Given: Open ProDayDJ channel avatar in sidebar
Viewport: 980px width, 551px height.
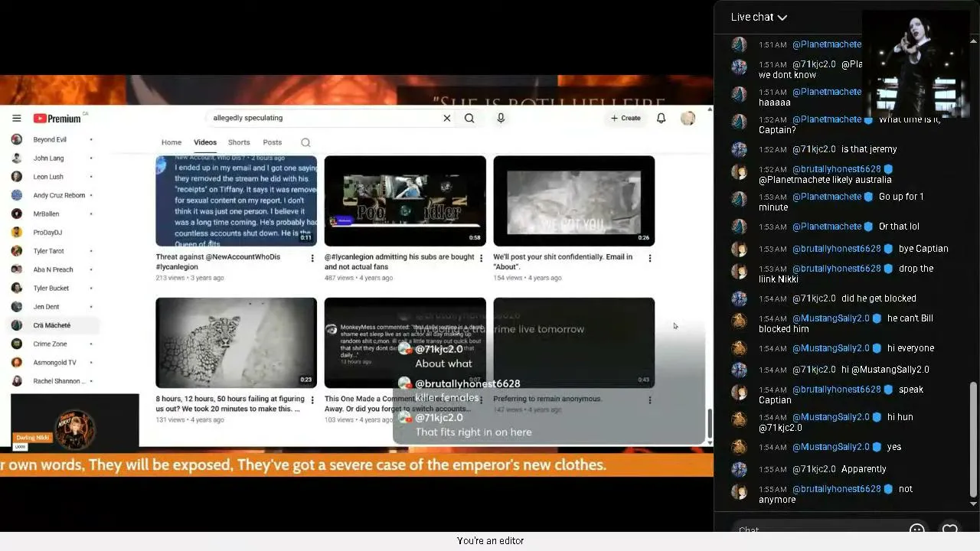Looking at the screenshot, I should click(x=17, y=233).
